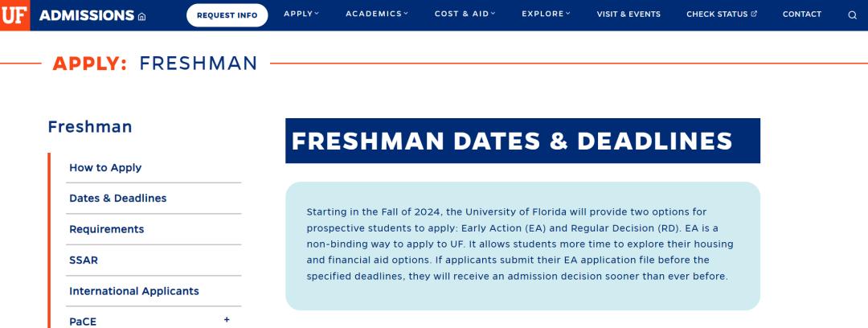Click the Freshman sidebar heading

click(x=90, y=127)
